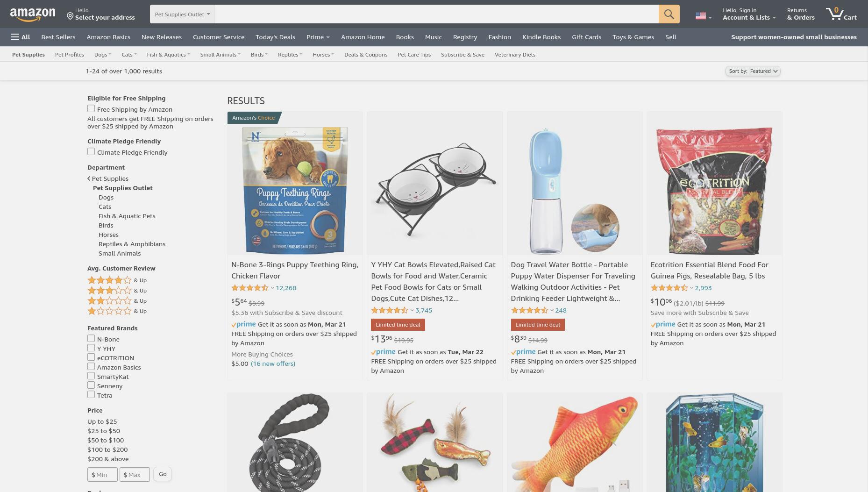Open the 16 new offers link
The height and width of the screenshot is (492, 868).
click(x=273, y=364)
